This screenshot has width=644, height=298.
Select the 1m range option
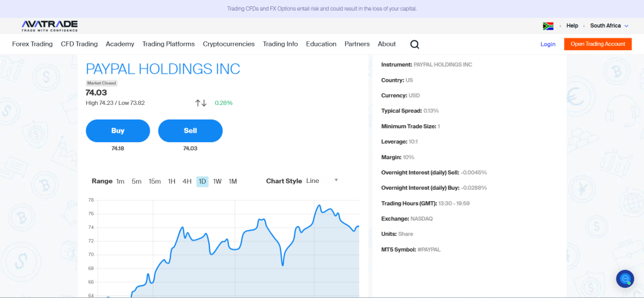click(120, 181)
